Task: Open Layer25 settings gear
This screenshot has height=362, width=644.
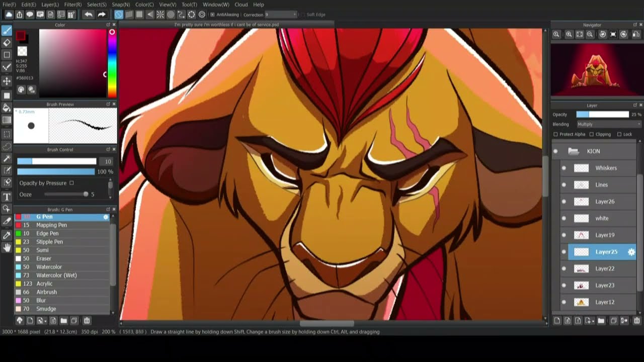Action: (x=631, y=252)
